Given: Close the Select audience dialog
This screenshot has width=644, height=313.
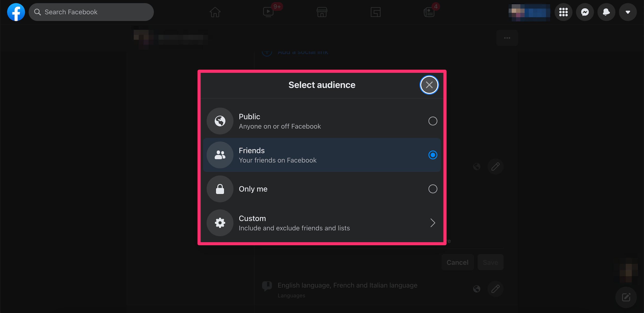Looking at the screenshot, I should click(429, 85).
